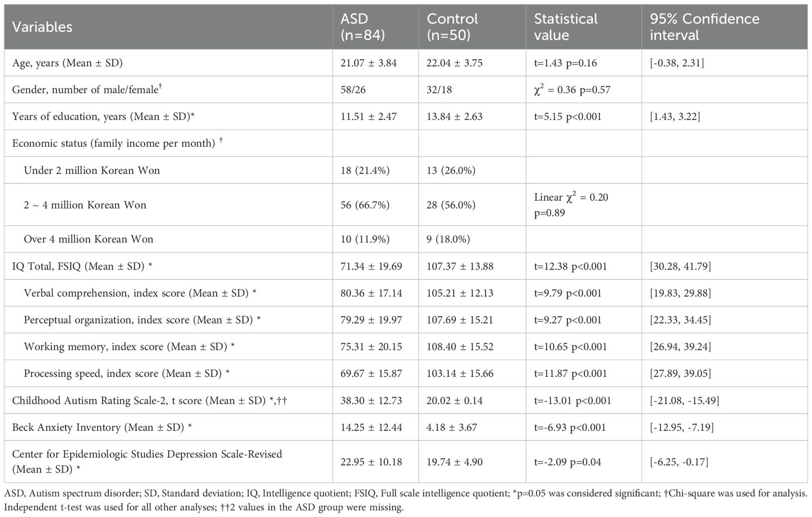
Task: Click the ASD (n=84) column header
Action: 363,27
